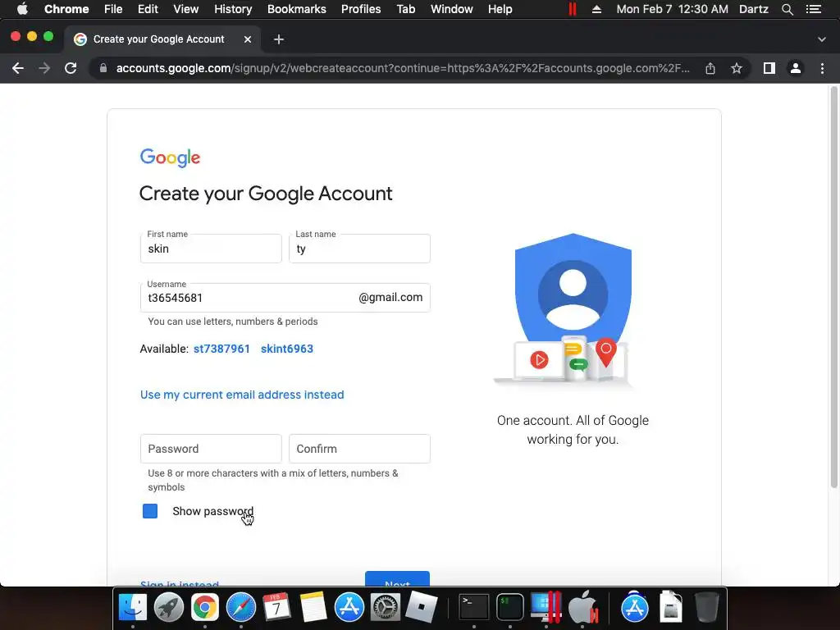Tick the Show password checkbox
Viewport: 840px width, 630px height.
(150, 511)
